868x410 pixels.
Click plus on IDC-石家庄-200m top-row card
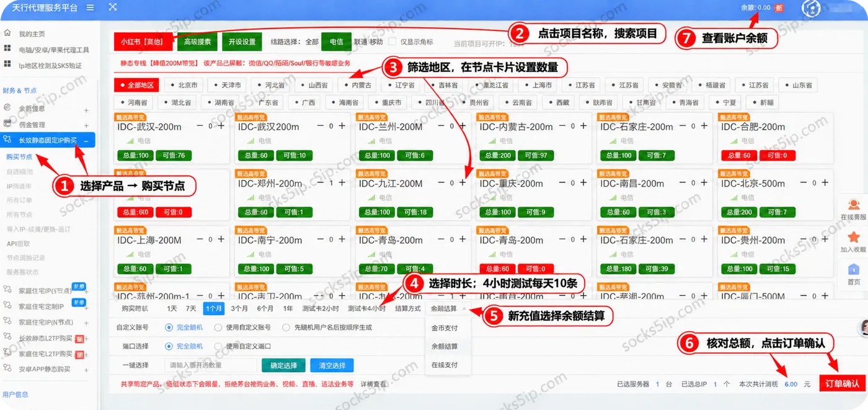click(x=704, y=126)
